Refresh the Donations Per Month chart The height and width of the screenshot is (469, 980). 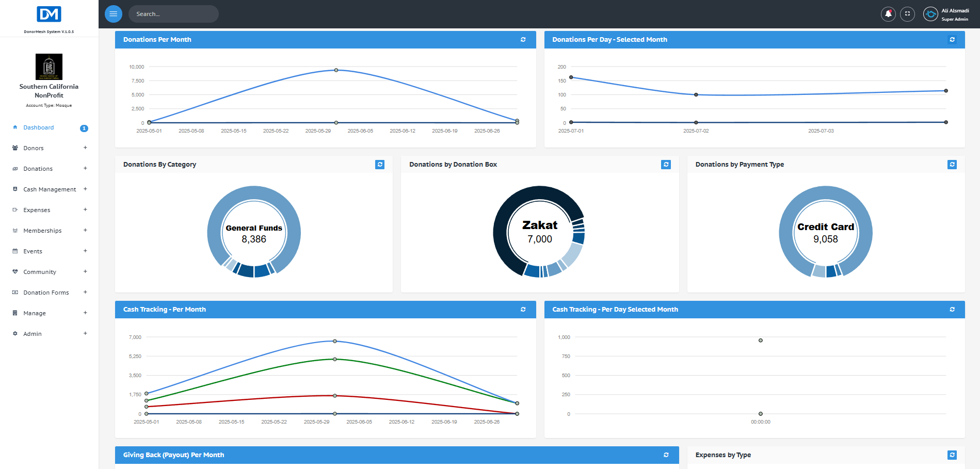(x=523, y=40)
